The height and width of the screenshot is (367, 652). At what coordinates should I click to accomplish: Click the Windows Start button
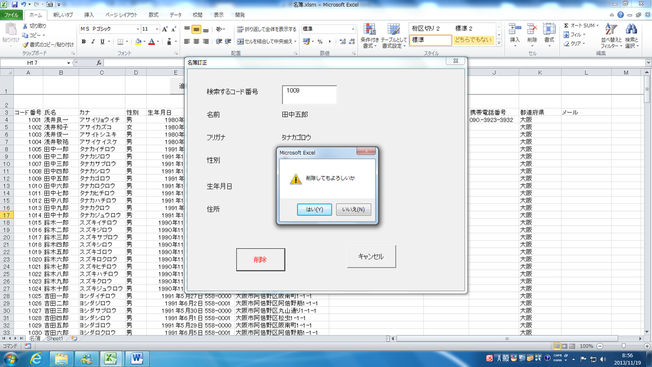coord(10,359)
